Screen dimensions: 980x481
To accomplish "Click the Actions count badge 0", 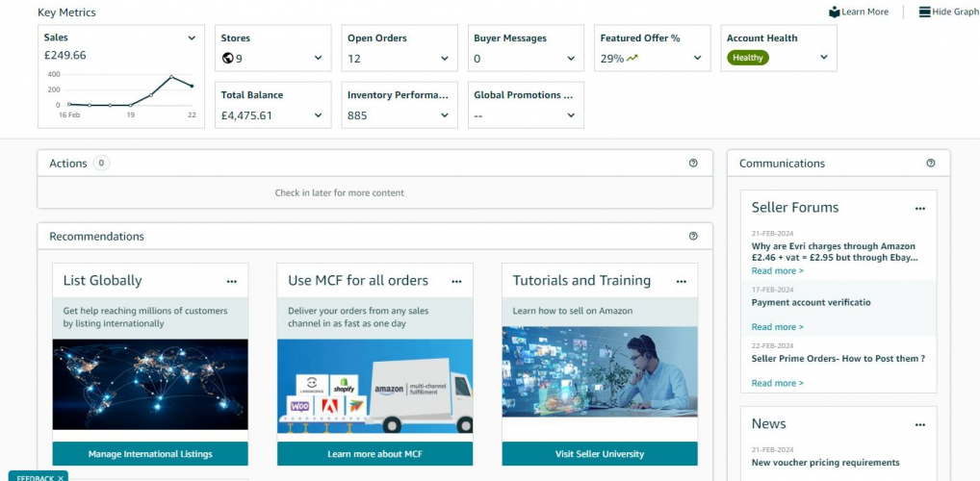I will click(101, 163).
